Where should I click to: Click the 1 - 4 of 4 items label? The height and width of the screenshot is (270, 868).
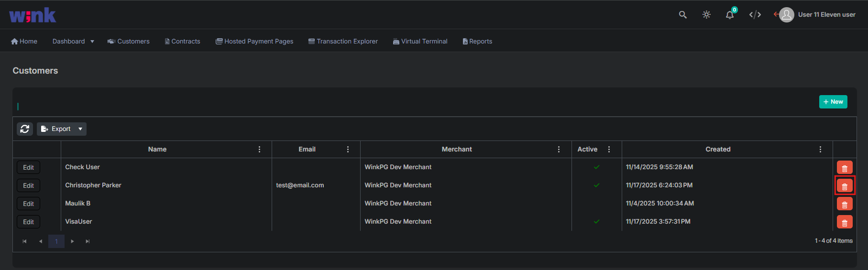[834, 241]
